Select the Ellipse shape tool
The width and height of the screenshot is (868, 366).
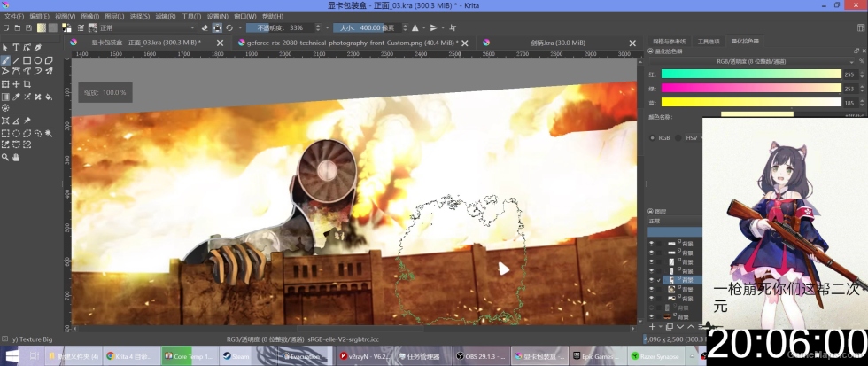38,59
